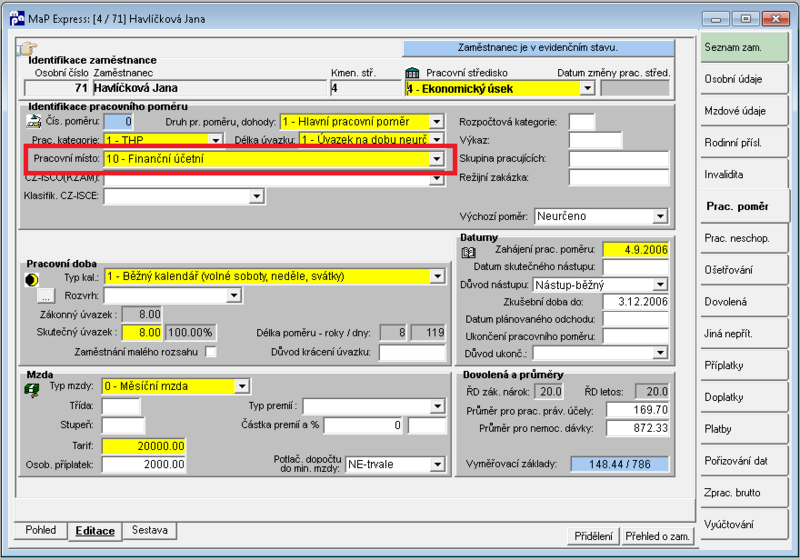Open the Dovolená section
The height and width of the screenshot is (560, 800).
(x=744, y=301)
